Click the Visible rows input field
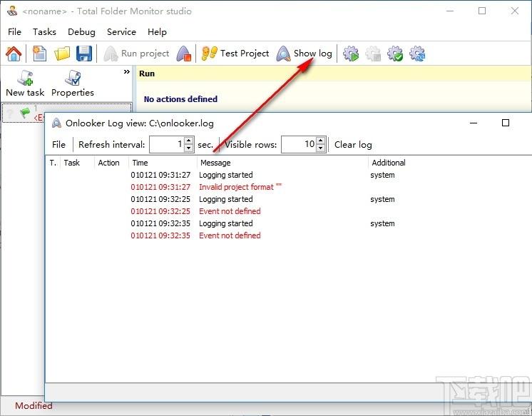 tap(299, 144)
